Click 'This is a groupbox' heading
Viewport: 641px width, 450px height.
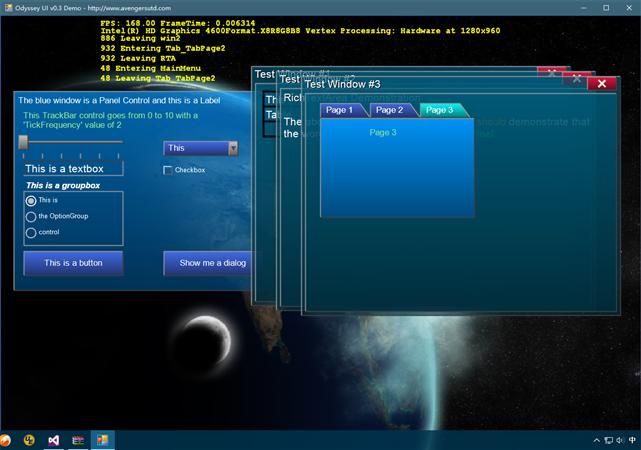[x=63, y=186]
